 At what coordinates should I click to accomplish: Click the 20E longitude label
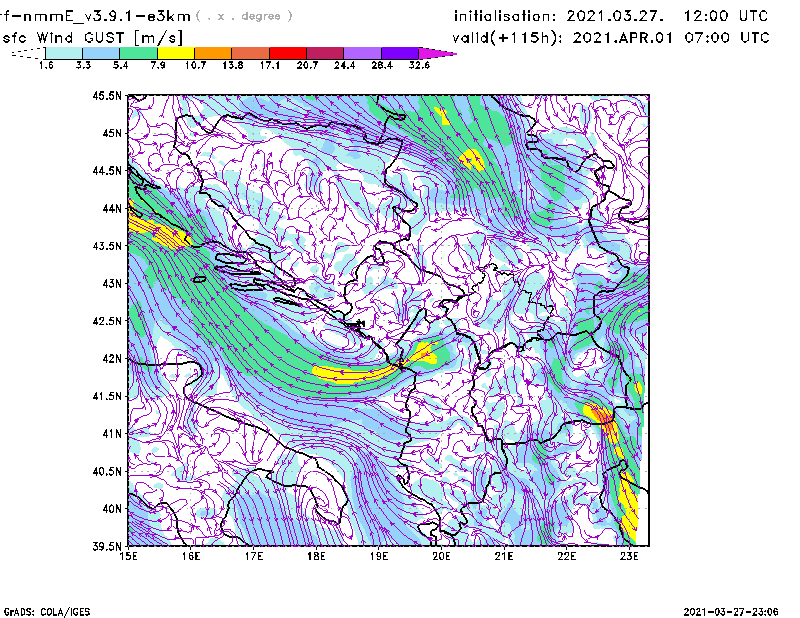441,556
